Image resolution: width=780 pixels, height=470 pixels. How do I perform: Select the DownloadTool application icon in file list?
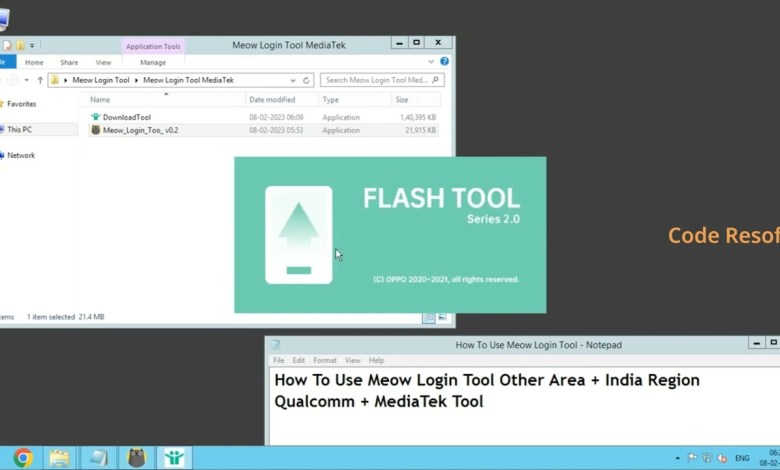96,117
